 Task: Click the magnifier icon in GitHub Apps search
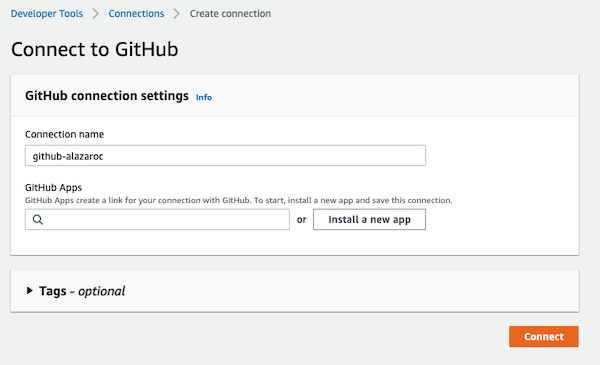pos(38,220)
